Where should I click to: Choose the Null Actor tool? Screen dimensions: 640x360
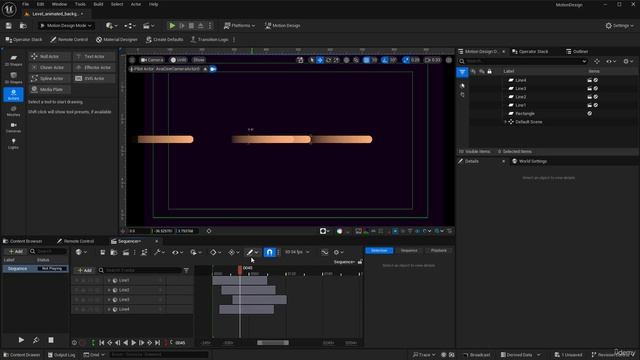[x=49, y=56]
